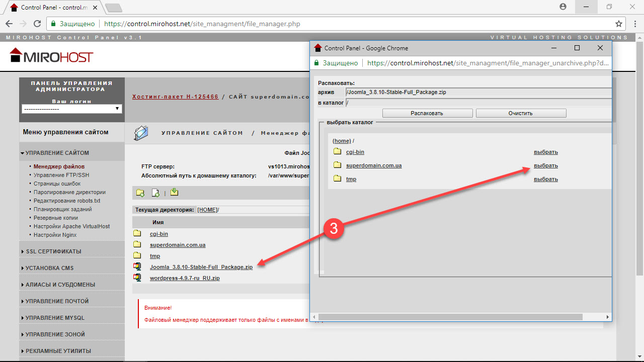This screenshot has width=644, height=362.
Task: Click the superdomain.com.ua folder icon in main list
Action: pos(137,245)
